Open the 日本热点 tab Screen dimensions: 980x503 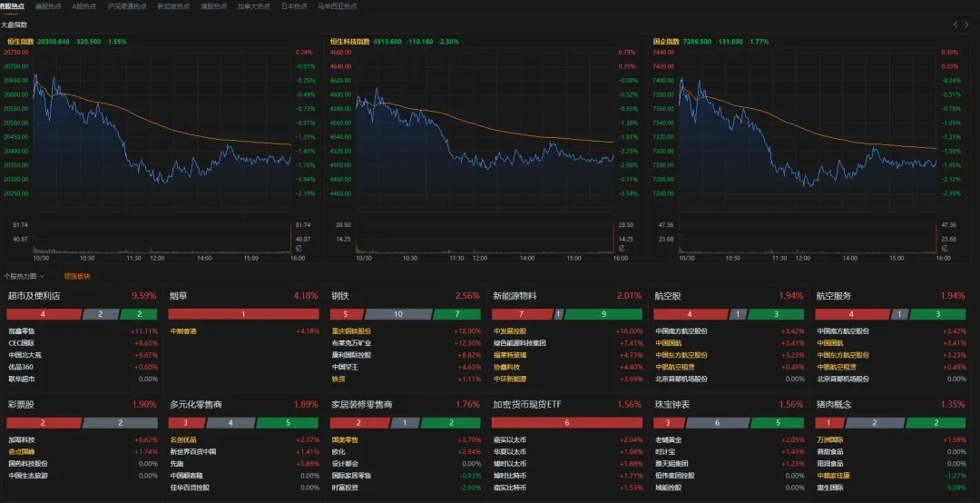[x=294, y=5]
